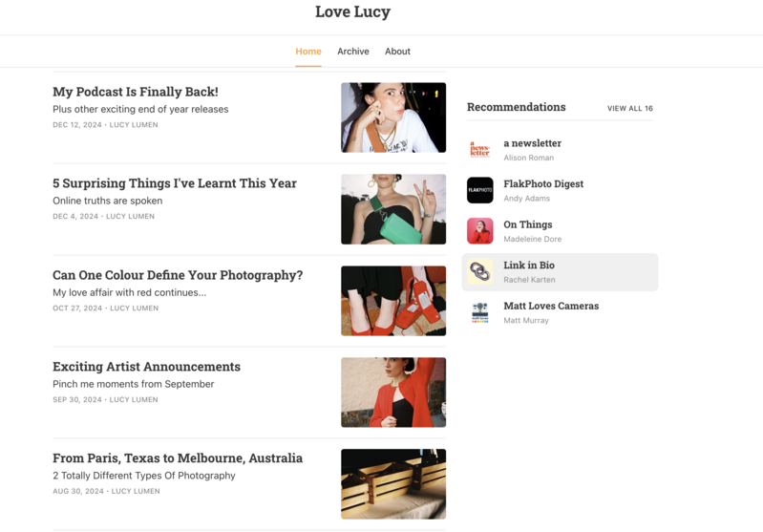
Task: Click the On Things red avatar icon
Action: [479, 231]
